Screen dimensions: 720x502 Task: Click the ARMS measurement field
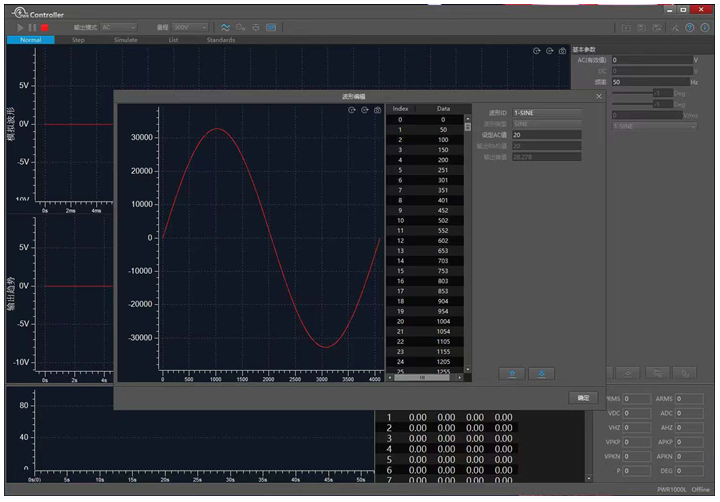coord(689,399)
